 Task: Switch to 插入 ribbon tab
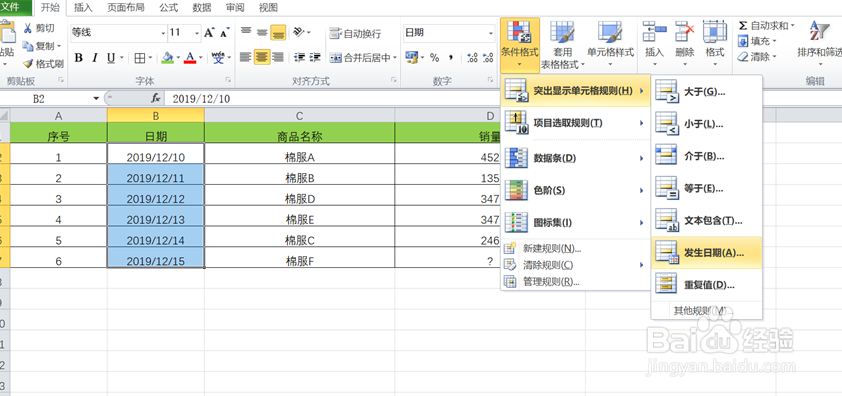click(x=83, y=8)
